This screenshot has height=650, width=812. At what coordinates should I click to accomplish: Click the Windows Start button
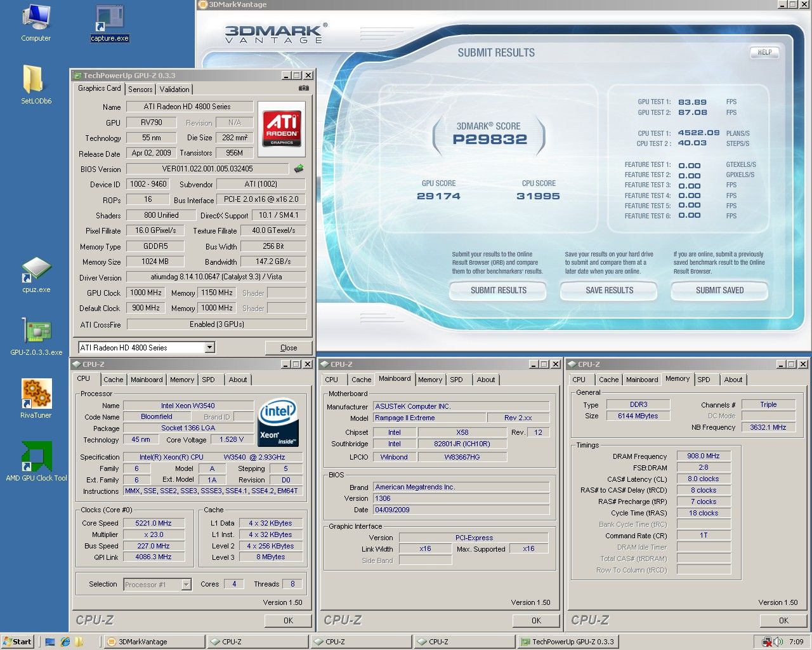(17, 641)
